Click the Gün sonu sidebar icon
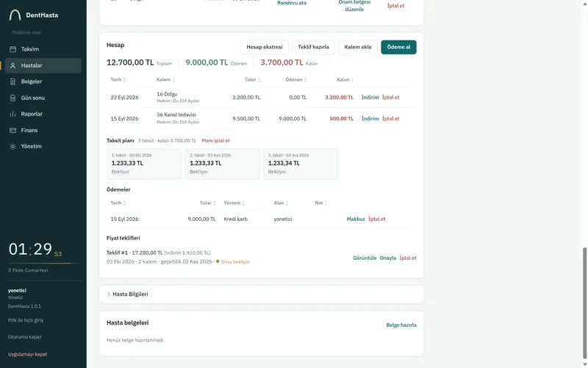This screenshot has height=368, width=588. tap(12, 98)
